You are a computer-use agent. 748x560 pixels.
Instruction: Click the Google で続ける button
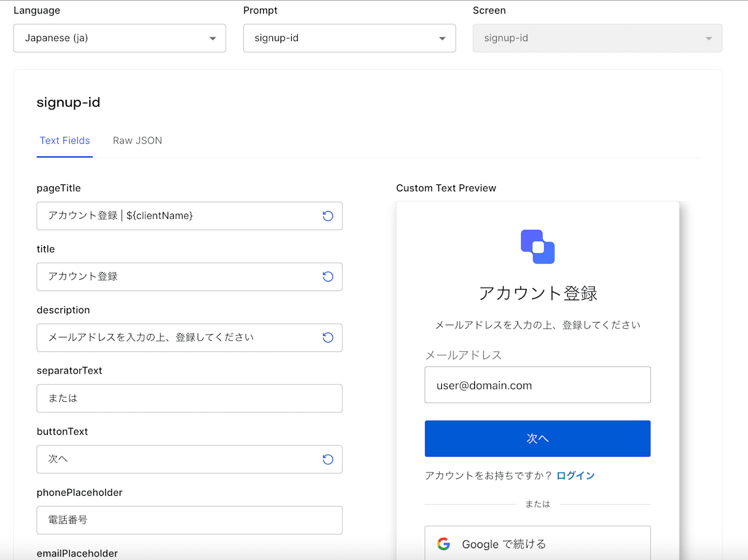click(537, 543)
